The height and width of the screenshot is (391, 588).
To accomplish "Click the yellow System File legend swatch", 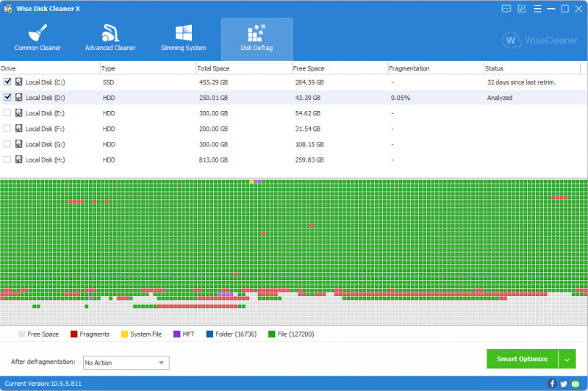I will [x=124, y=334].
